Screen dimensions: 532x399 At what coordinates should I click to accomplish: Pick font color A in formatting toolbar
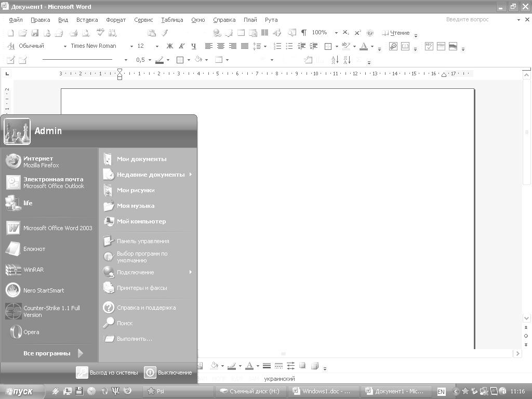(364, 46)
